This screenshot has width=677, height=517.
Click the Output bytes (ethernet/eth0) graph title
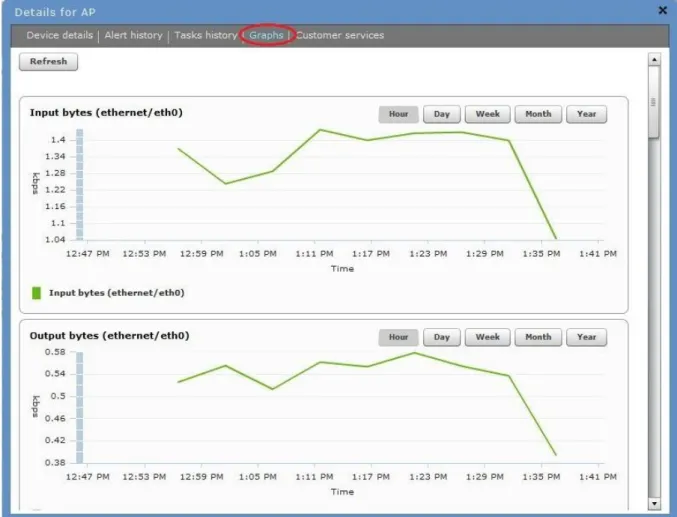(110, 336)
